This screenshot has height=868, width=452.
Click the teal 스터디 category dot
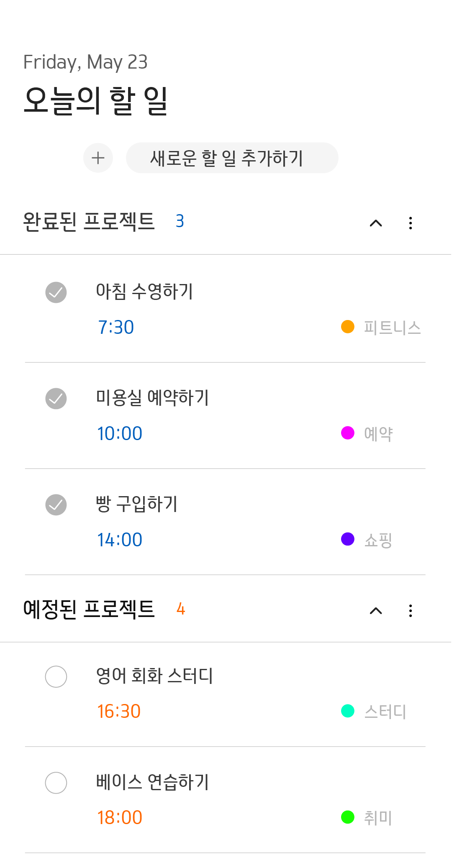(x=348, y=711)
